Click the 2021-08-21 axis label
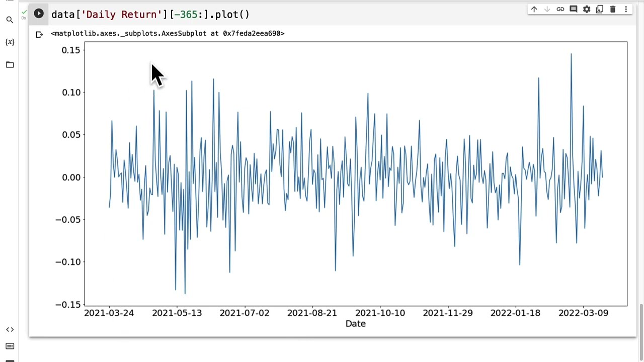 tap(312, 313)
